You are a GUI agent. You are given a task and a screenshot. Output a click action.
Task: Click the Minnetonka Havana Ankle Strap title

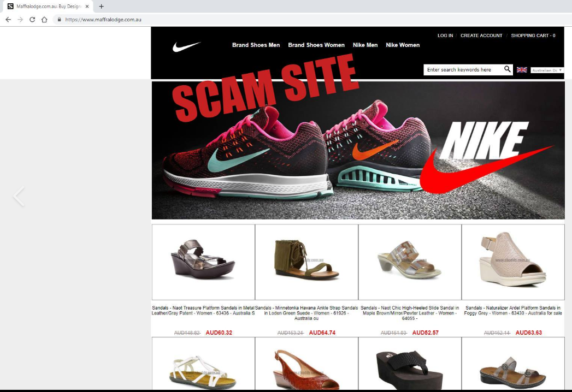pos(306,313)
